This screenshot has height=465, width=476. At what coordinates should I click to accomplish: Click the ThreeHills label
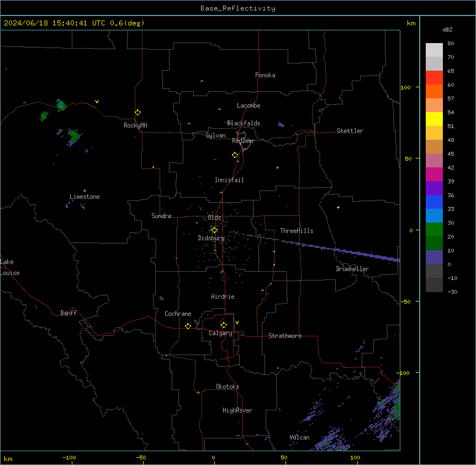click(297, 231)
